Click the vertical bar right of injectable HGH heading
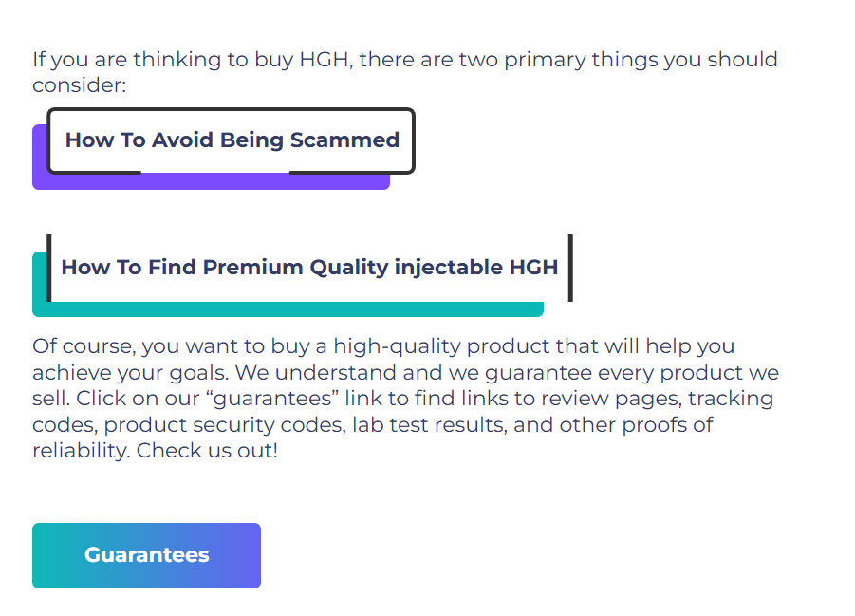This screenshot has height=616, width=855. coord(570,268)
